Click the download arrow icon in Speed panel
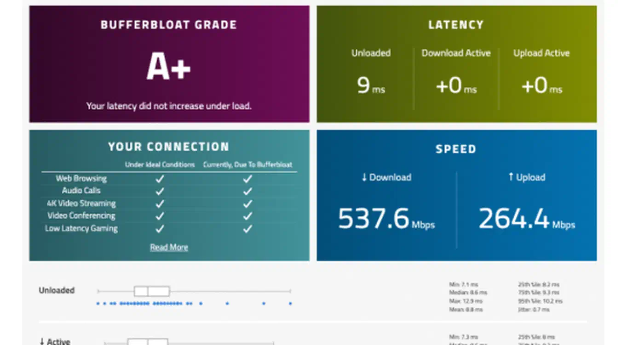The image size is (644, 345). tap(364, 177)
